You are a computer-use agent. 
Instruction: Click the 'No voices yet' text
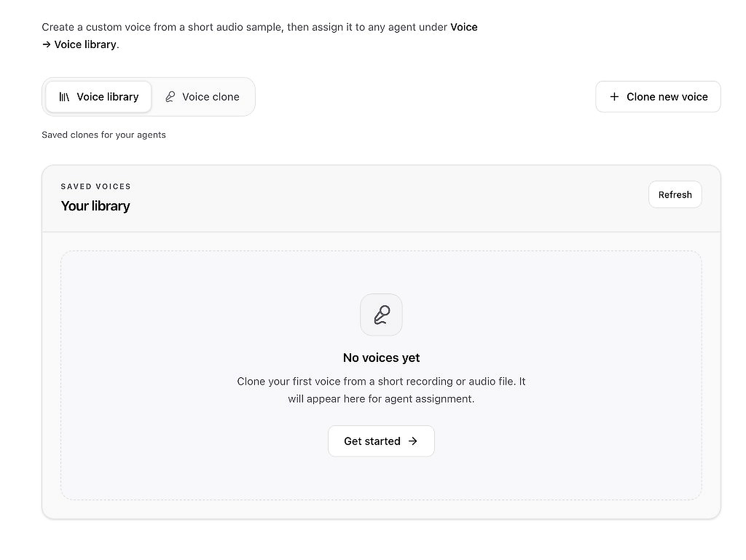tap(381, 358)
